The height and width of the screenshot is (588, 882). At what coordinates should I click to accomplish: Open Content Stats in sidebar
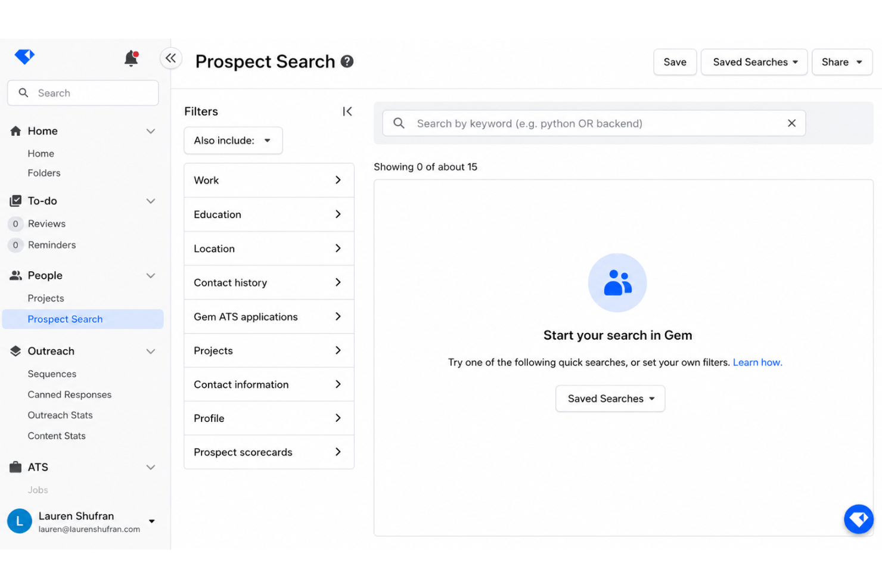(57, 436)
